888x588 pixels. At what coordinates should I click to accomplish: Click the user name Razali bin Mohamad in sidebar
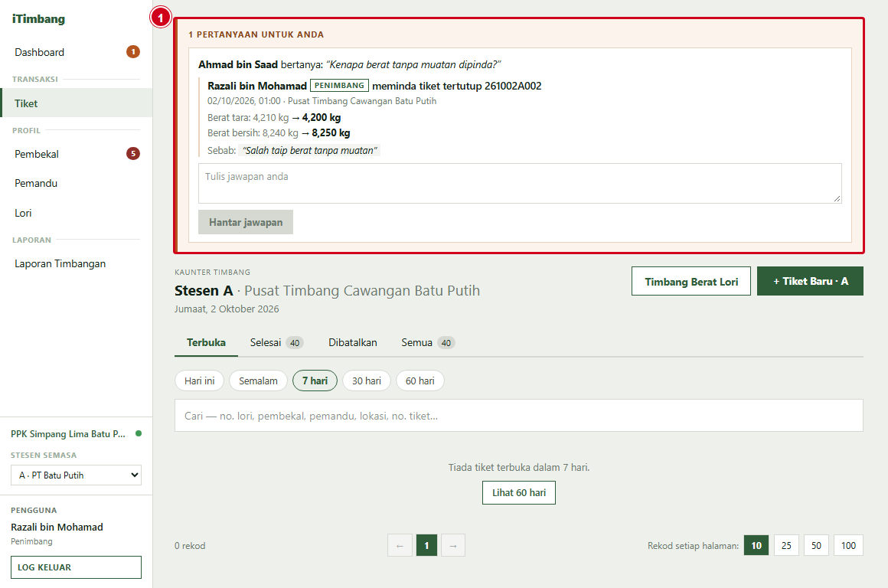57,528
